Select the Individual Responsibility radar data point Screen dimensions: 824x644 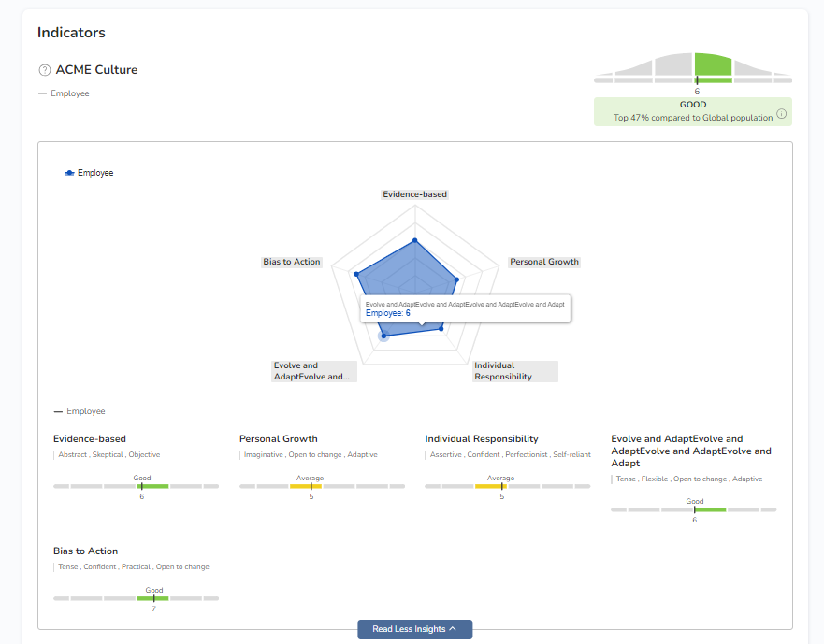coord(441,328)
